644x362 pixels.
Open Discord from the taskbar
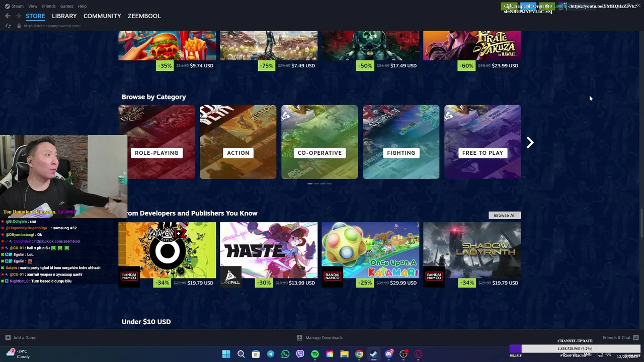click(x=388, y=354)
